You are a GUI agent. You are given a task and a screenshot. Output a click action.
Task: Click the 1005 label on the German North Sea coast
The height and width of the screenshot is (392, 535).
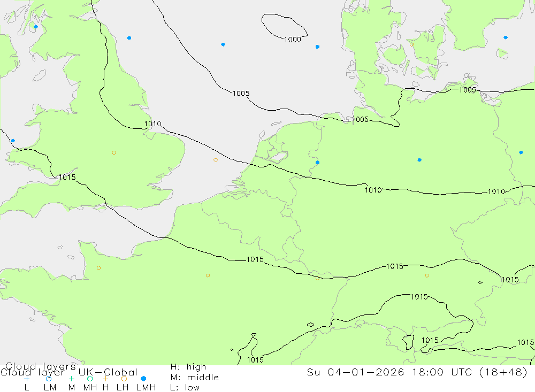tap(360, 119)
